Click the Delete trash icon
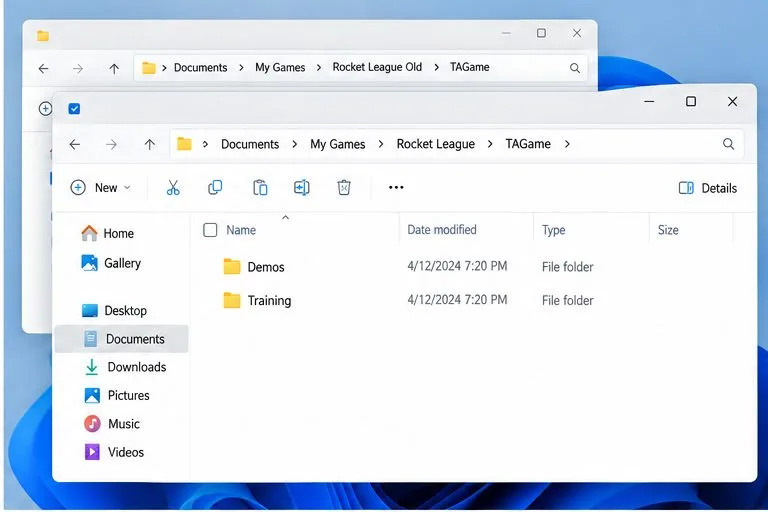The image size is (768, 512). click(x=344, y=188)
